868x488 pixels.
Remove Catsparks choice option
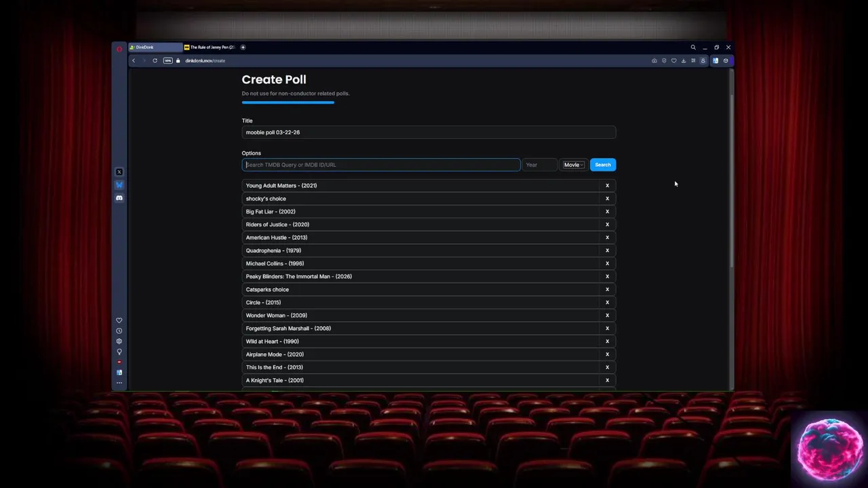[x=608, y=289]
